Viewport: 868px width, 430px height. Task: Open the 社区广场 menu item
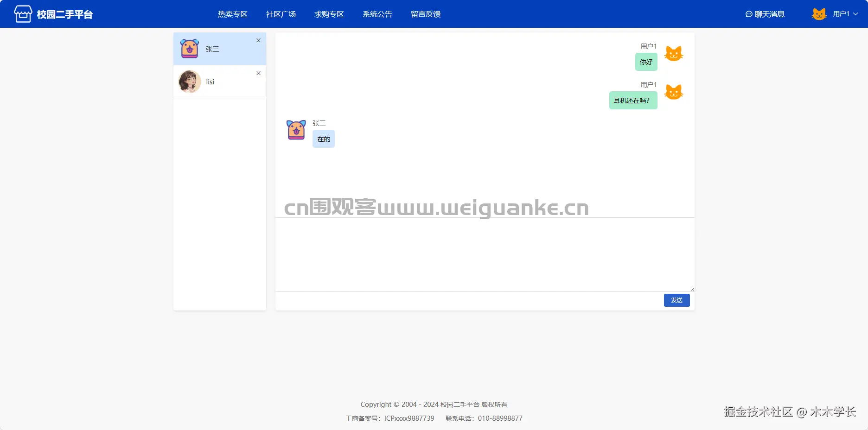[281, 14]
